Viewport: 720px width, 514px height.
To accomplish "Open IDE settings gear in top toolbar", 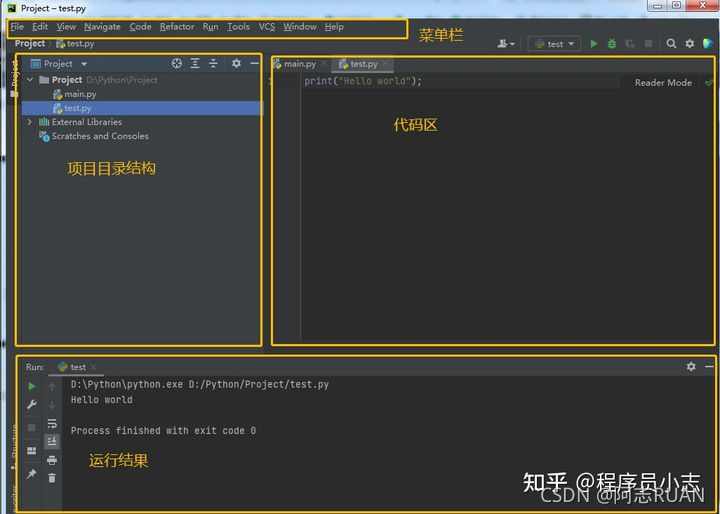I will tap(690, 44).
